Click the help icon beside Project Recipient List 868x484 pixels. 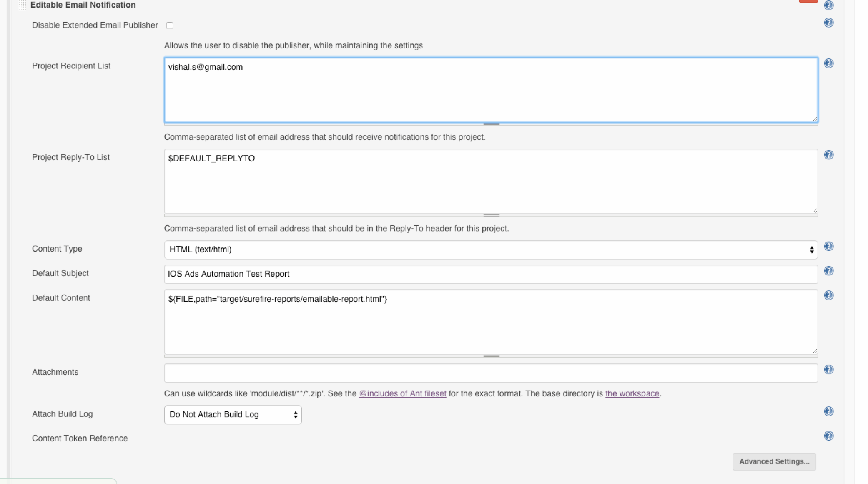[x=829, y=63]
